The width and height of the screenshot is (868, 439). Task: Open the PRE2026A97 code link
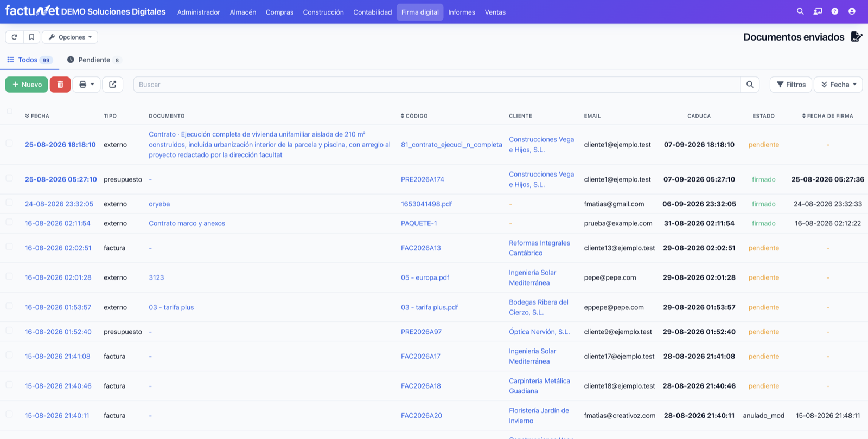coord(422,332)
